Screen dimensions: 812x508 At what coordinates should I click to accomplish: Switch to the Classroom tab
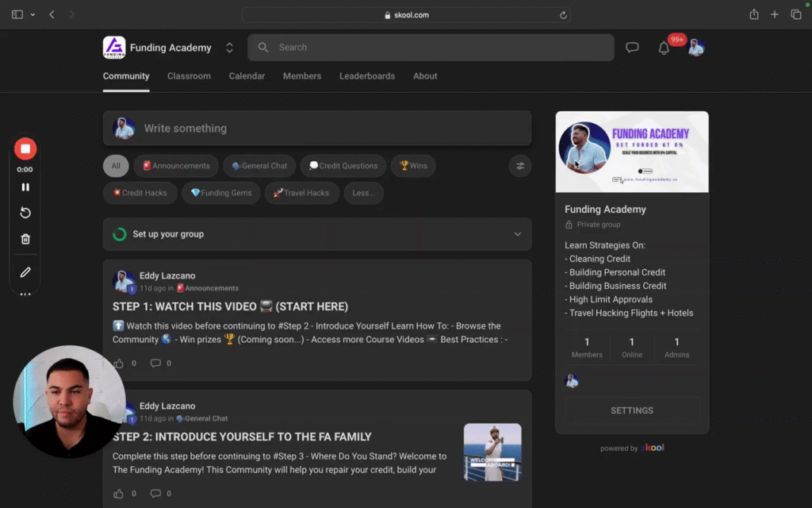[x=189, y=76]
